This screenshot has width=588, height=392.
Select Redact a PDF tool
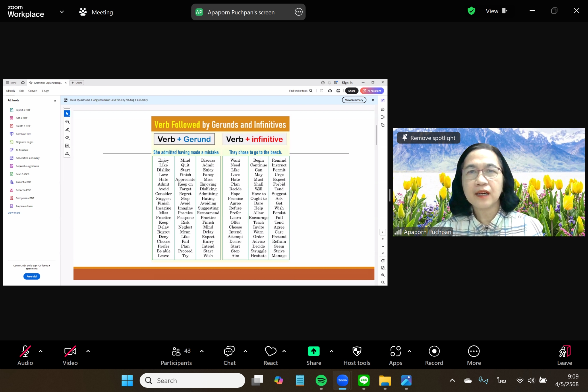pyautogui.click(x=20, y=190)
